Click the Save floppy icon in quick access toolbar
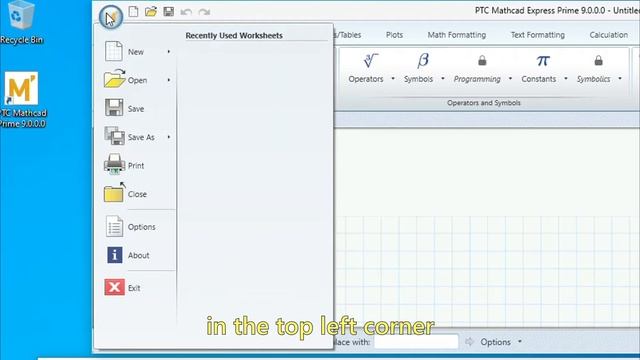This screenshot has height=360, width=640. [x=169, y=11]
